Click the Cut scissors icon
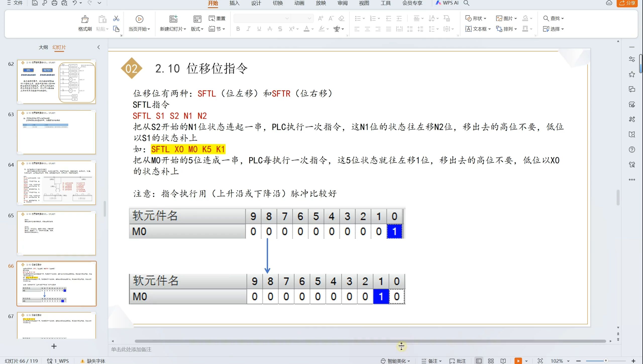Viewport: 643px width, 364px height. 116,18
